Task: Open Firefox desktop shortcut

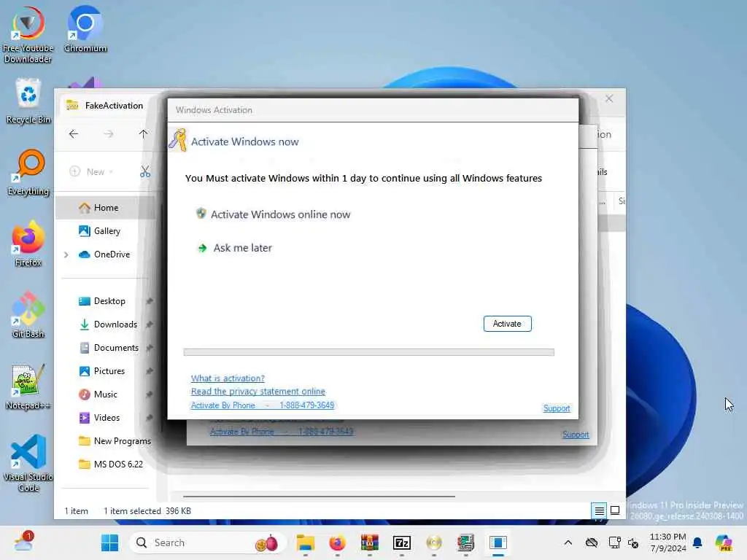Action: 28,244
